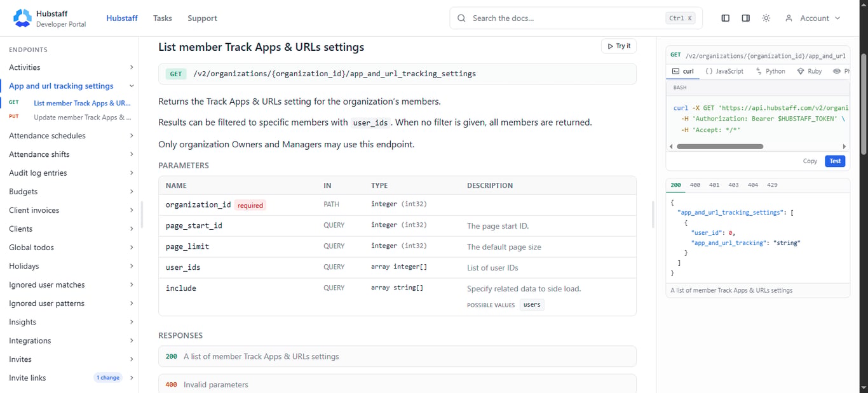
Task: Click the user_ids parameter name
Action: point(183,267)
